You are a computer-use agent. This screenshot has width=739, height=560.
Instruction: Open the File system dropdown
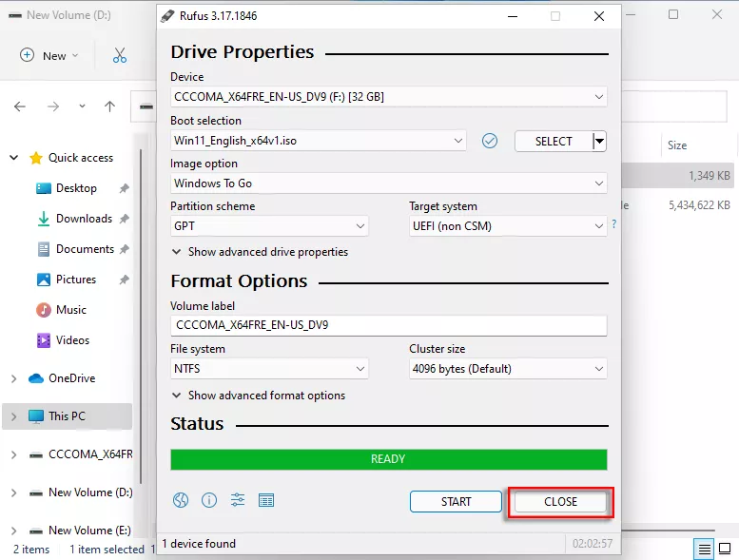269,369
